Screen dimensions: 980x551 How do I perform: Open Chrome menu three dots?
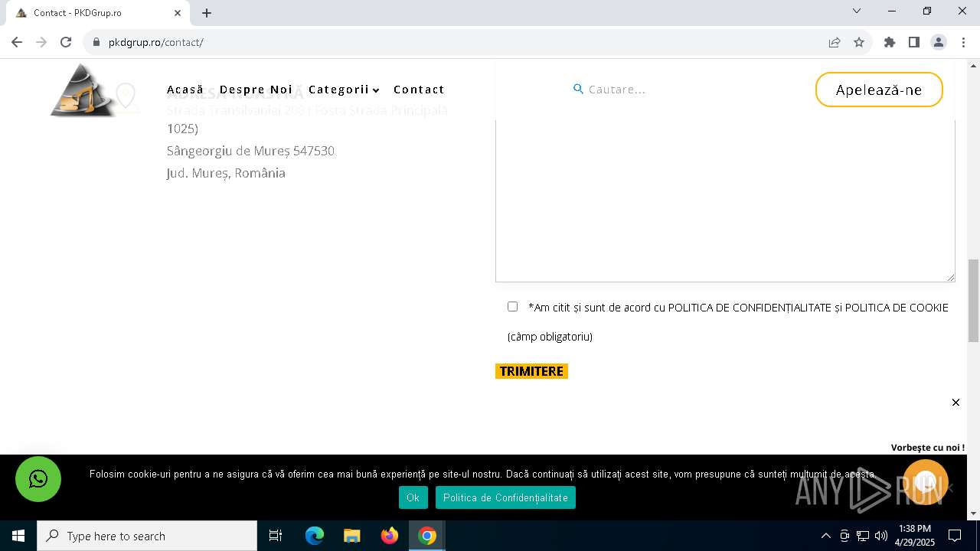pyautogui.click(x=963, y=42)
